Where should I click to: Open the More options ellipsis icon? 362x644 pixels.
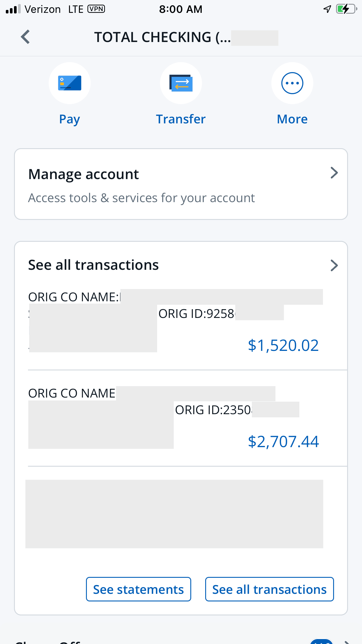pyautogui.click(x=292, y=83)
